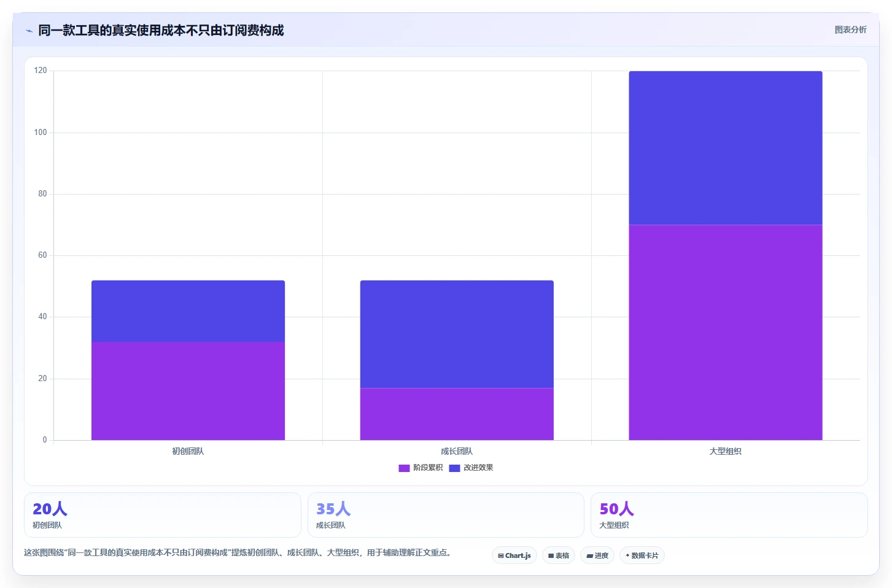Screen dimensions: 892x588
Task: Click the icon in the Chart.js tag
Action: point(501,556)
